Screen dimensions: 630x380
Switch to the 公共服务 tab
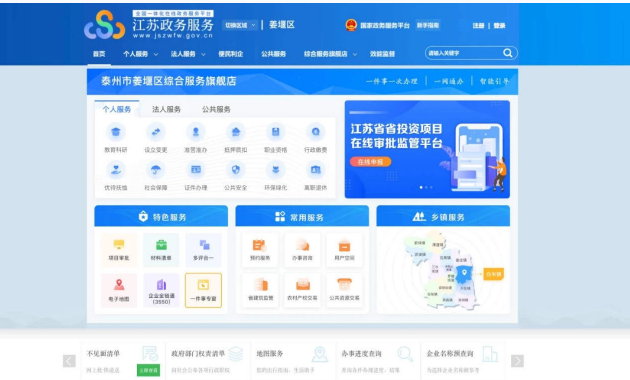coord(216,109)
